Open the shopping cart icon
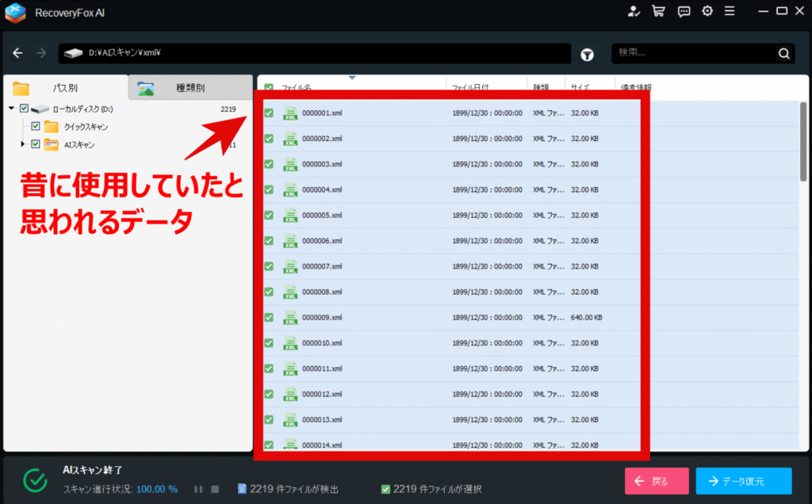812x504 pixels. [x=657, y=11]
